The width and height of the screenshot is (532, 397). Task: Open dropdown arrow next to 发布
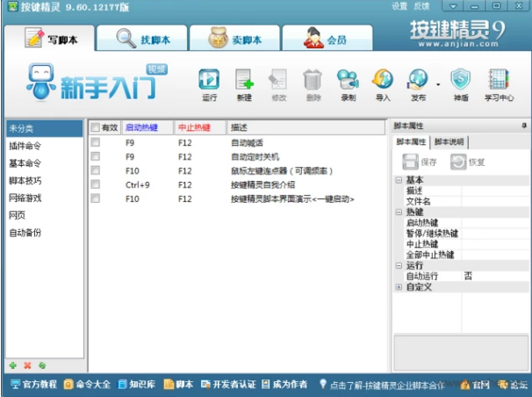438,84
